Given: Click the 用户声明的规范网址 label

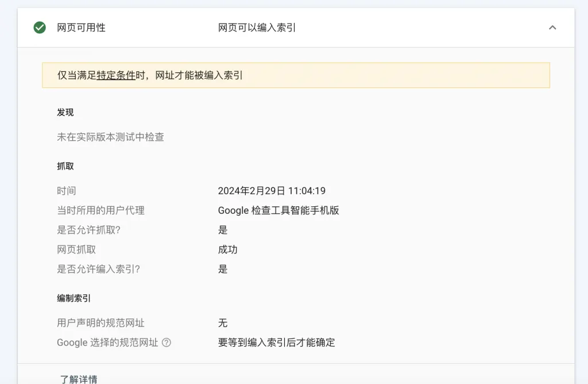Looking at the screenshot, I should click(100, 323).
